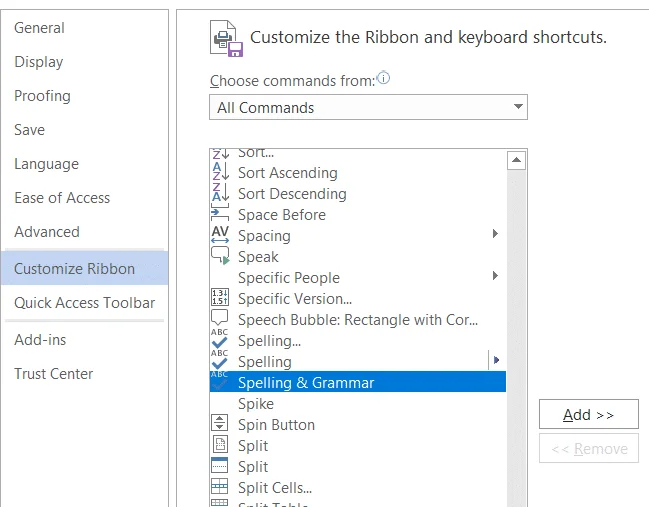Click the command list scroll-up arrow
649x507 pixels.
pos(517,161)
